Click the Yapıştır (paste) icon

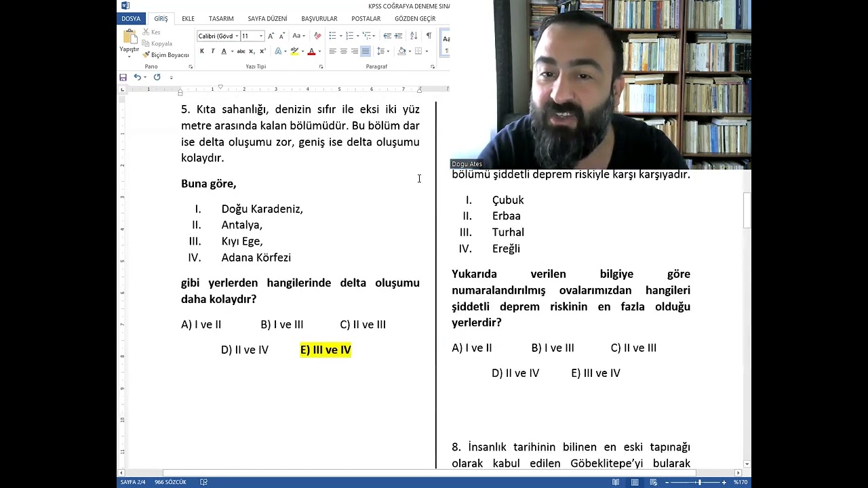coord(129,37)
